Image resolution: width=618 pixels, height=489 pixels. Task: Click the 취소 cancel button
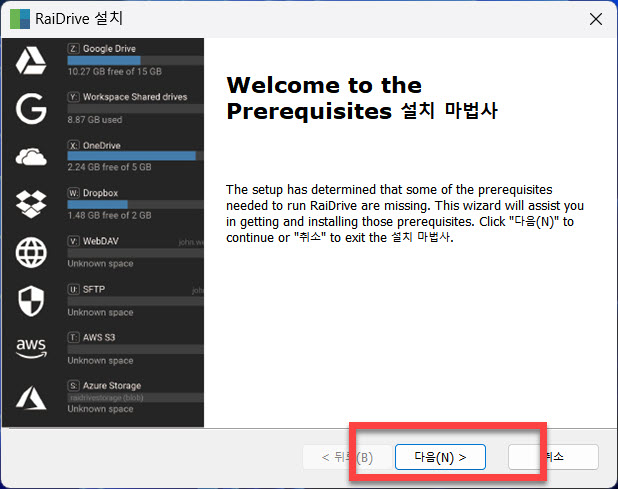tap(553, 457)
